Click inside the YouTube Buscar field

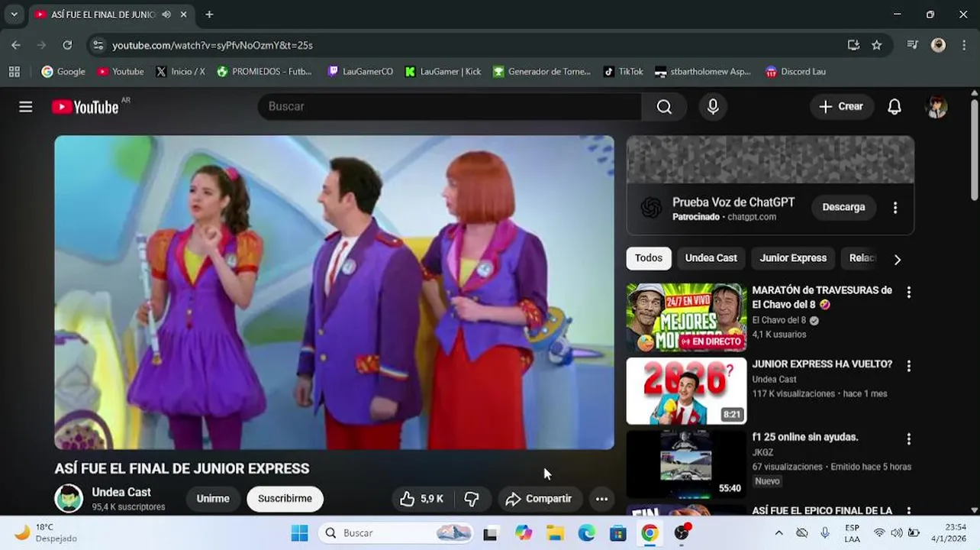click(x=450, y=107)
